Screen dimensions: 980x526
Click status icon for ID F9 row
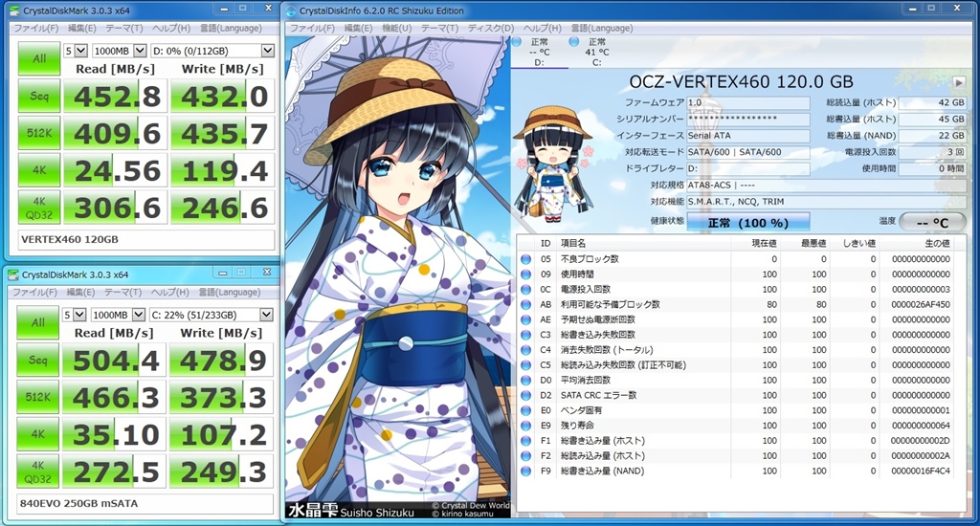pos(525,471)
